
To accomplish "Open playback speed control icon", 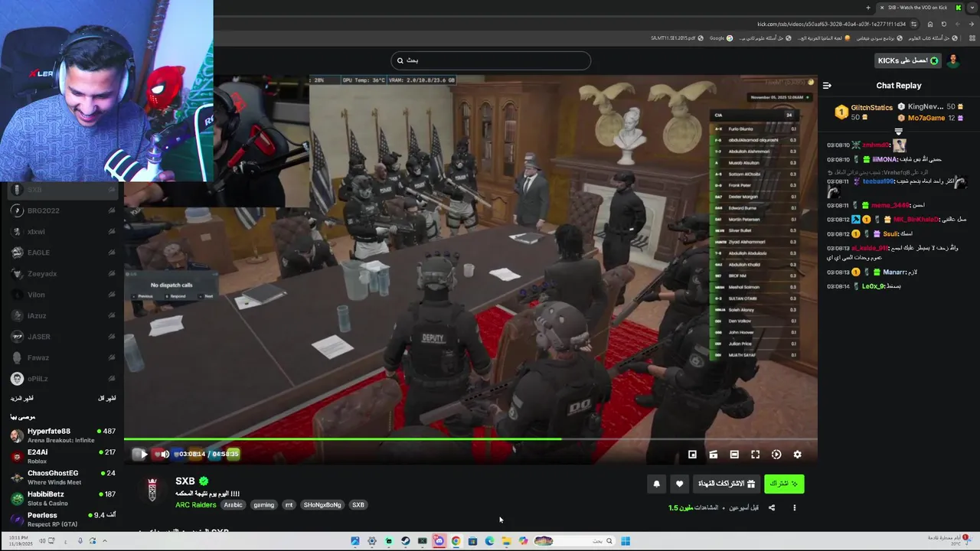I will click(x=776, y=455).
